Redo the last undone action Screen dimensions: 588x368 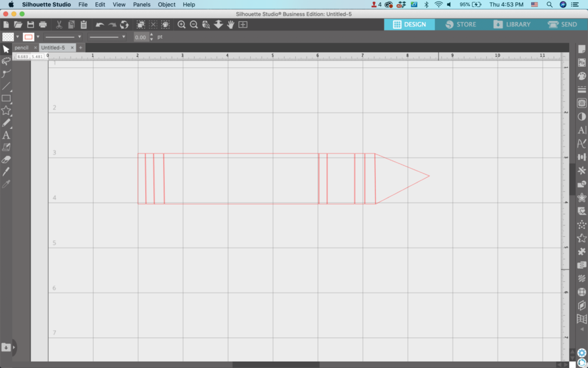pyautogui.click(x=112, y=25)
